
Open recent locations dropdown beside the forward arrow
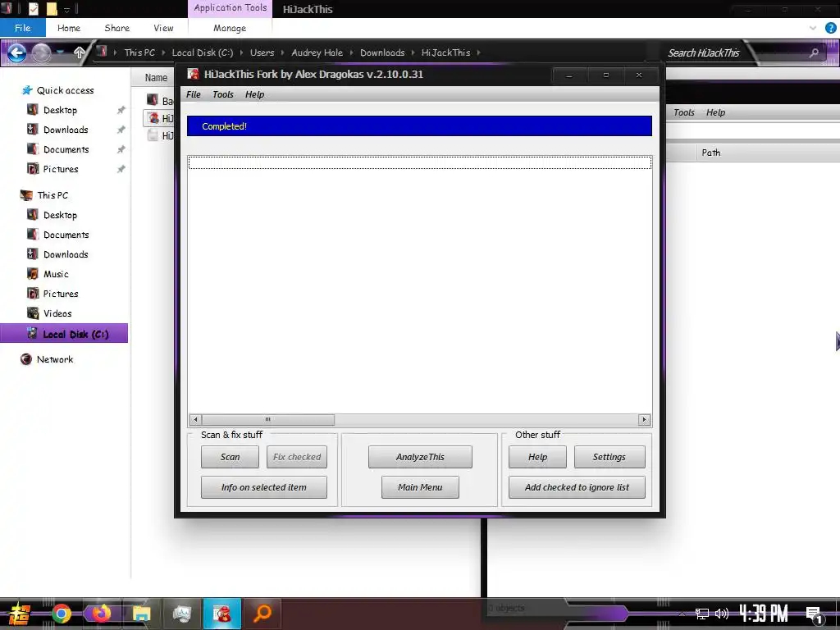point(60,52)
